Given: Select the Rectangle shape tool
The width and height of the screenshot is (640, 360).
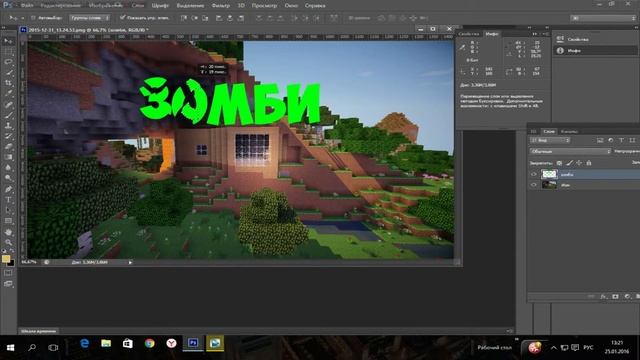Looking at the screenshot, I should (8, 221).
